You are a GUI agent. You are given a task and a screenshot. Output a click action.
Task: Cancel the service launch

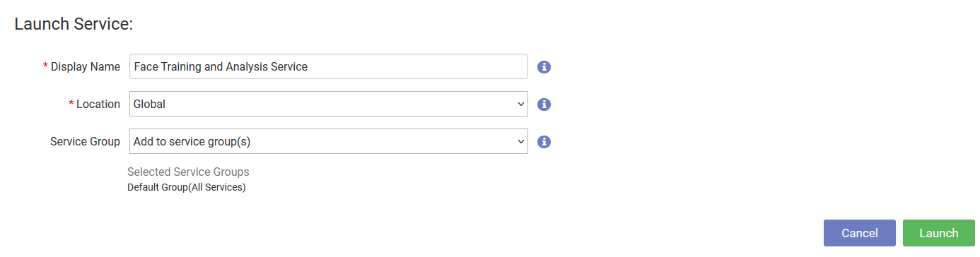[860, 233]
